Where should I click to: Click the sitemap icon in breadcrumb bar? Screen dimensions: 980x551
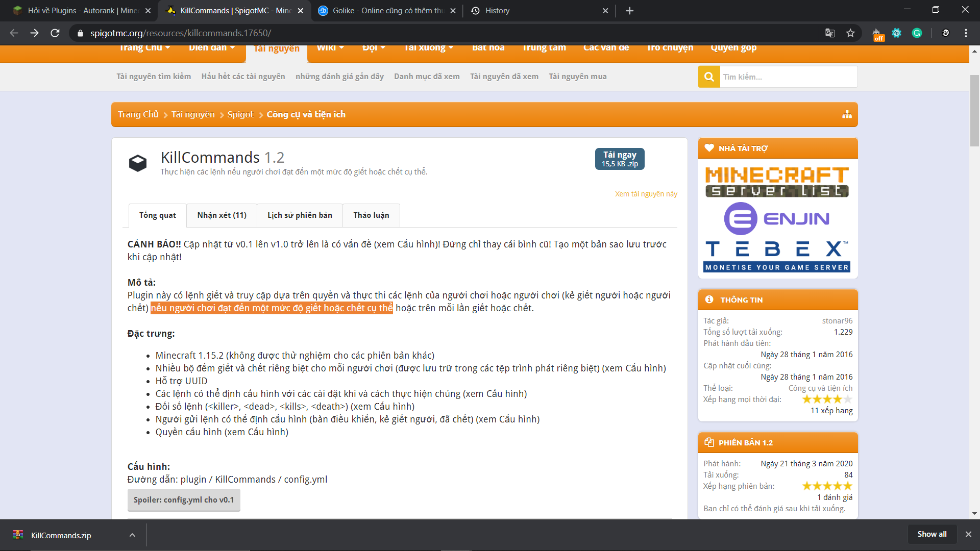[847, 114]
